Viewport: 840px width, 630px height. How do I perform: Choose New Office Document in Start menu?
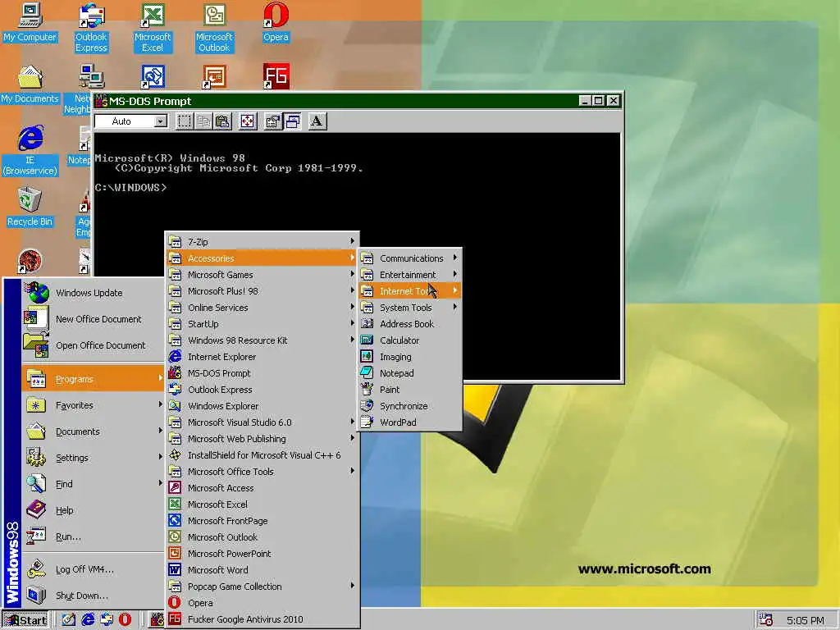click(93, 319)
